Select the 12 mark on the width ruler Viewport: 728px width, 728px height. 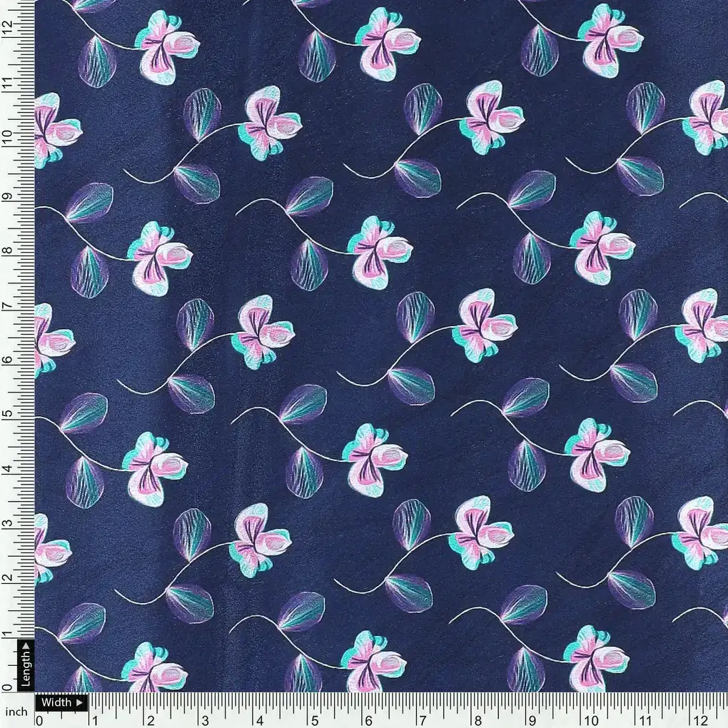tap(701, 720)
